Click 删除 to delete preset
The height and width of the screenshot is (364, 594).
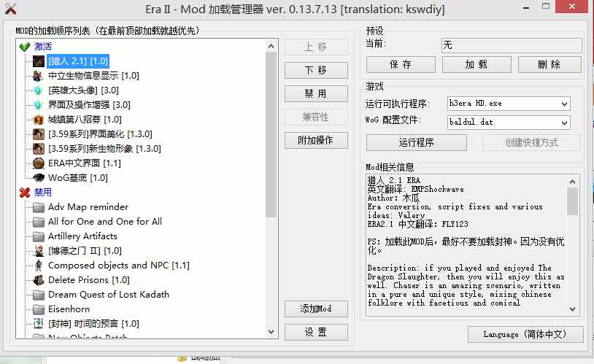pyautogui.click(x=549, y=64)
